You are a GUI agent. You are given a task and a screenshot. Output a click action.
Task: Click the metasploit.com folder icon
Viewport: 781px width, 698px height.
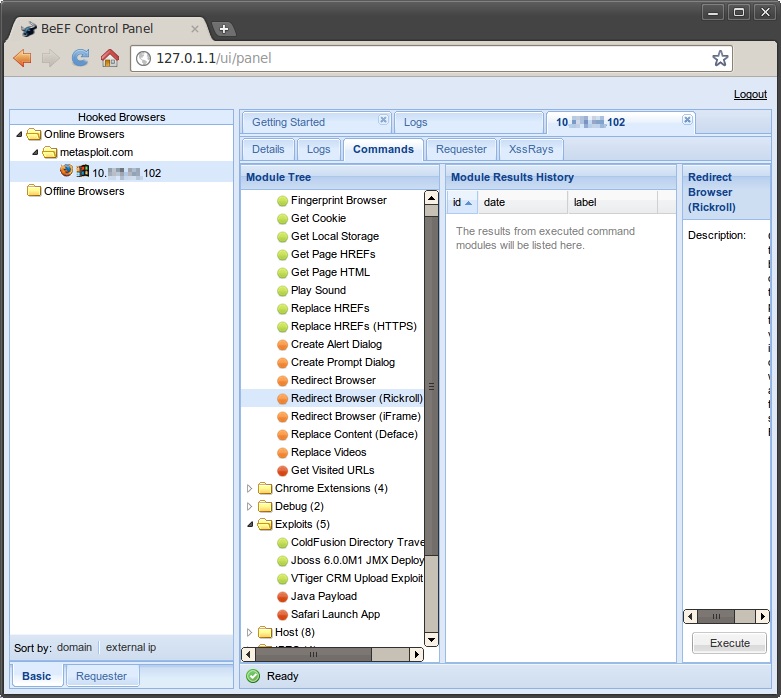[50, 152]
